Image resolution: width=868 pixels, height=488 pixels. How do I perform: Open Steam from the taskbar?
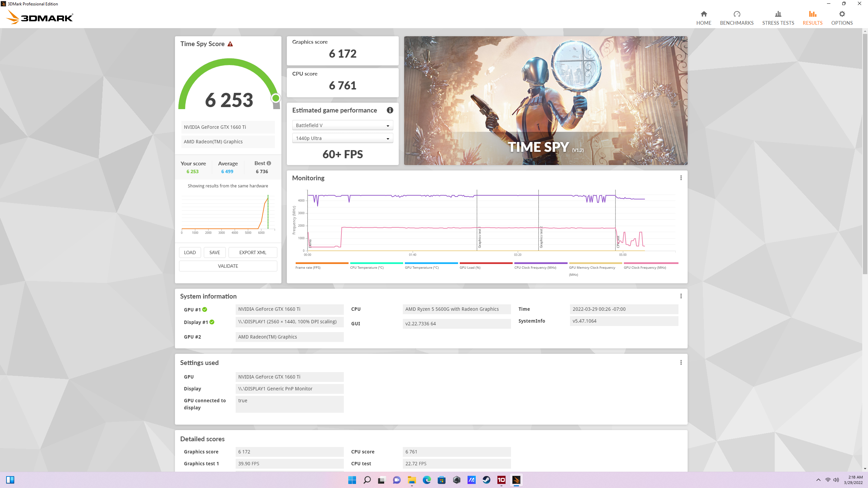point(486,480)
